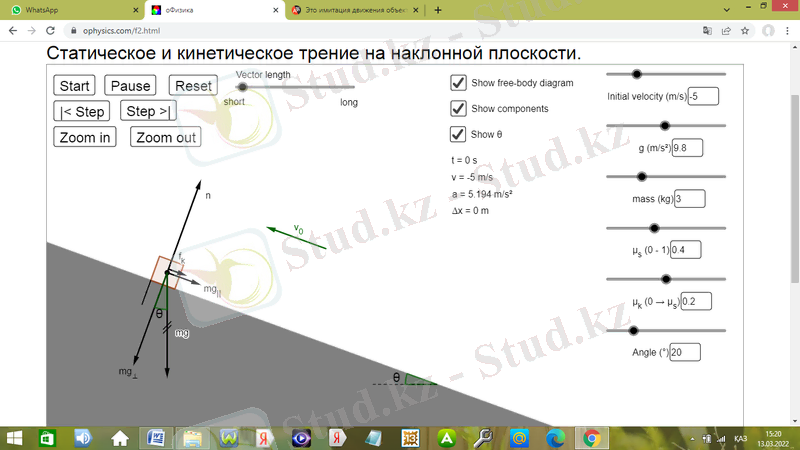Click the translate page icon
Viewport: 800px width, 450px height.
[707, 31]
